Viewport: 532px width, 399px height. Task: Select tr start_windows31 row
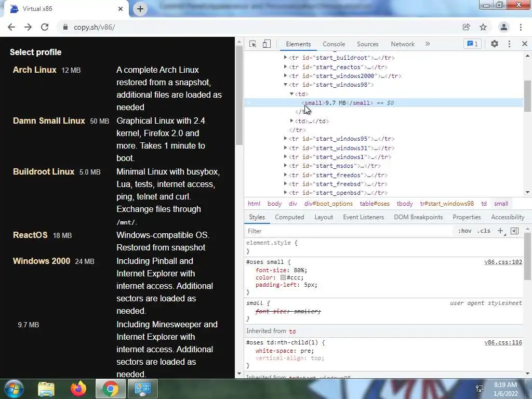point(341,148)
